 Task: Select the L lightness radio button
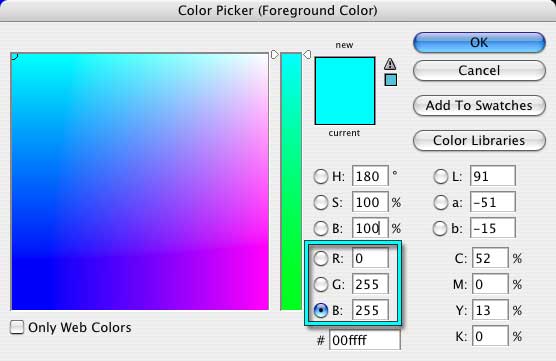coord(440,176)
